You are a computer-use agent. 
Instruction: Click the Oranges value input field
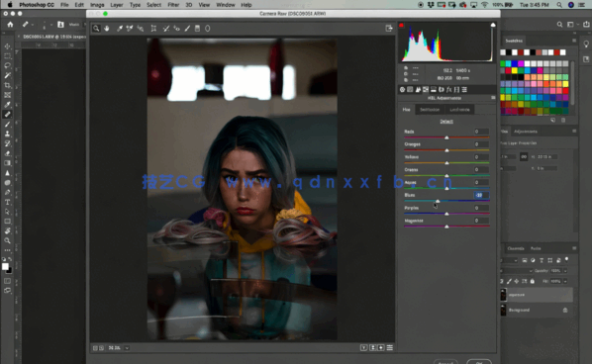481,144
